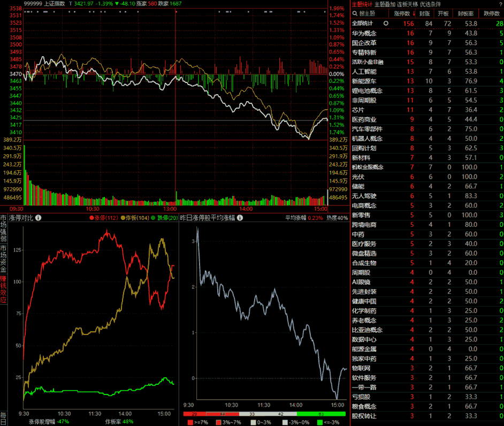The width and height of the screenshot is (504, 426).
Task: Select the 华为概念 theme row
Action: [427, 33]
